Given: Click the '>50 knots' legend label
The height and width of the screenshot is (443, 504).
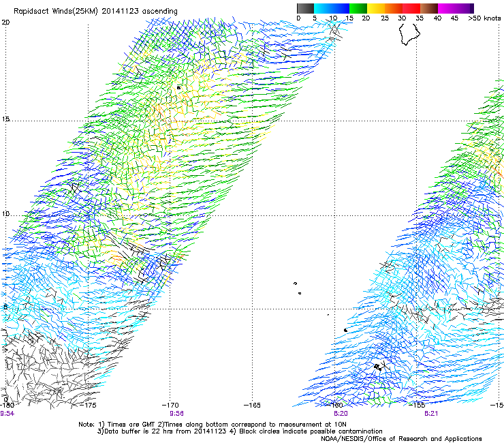Looking at the screenshot, I should (484, 18).
